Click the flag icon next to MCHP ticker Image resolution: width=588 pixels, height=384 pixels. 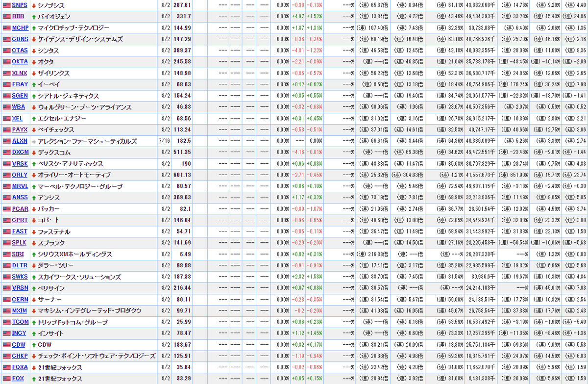tap(6, 28)
